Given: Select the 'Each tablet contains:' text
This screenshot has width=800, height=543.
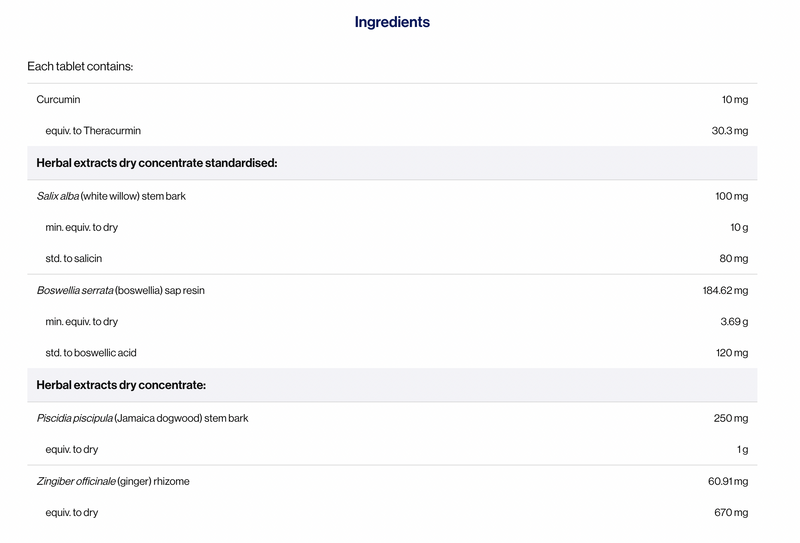Looking at the screenshot, I should (80, 66).
